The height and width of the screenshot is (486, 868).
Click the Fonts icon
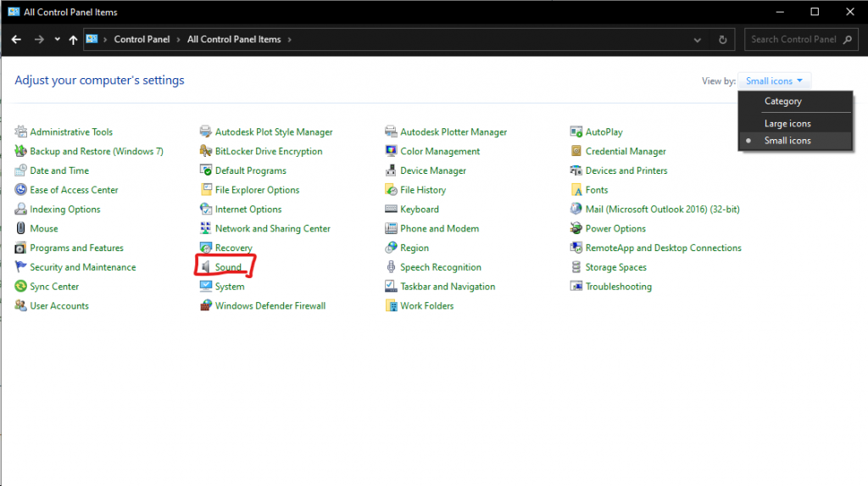pos(576,189)
